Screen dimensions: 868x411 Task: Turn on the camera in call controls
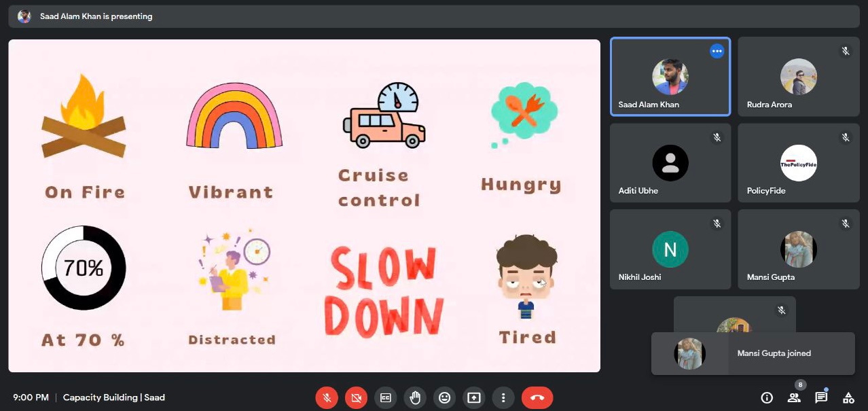click(x=356, y=397)
